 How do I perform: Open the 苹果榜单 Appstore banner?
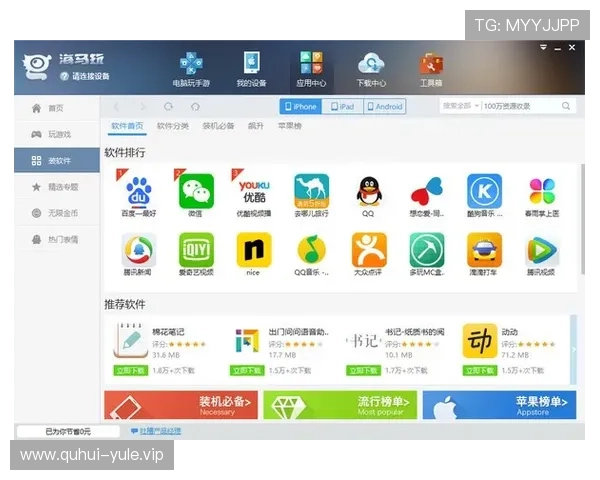[499, 405]
